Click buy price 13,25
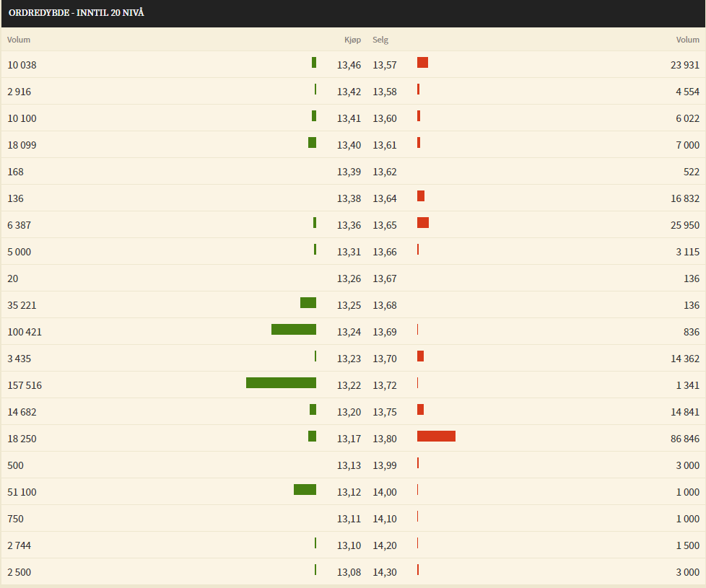 [349, 305]
